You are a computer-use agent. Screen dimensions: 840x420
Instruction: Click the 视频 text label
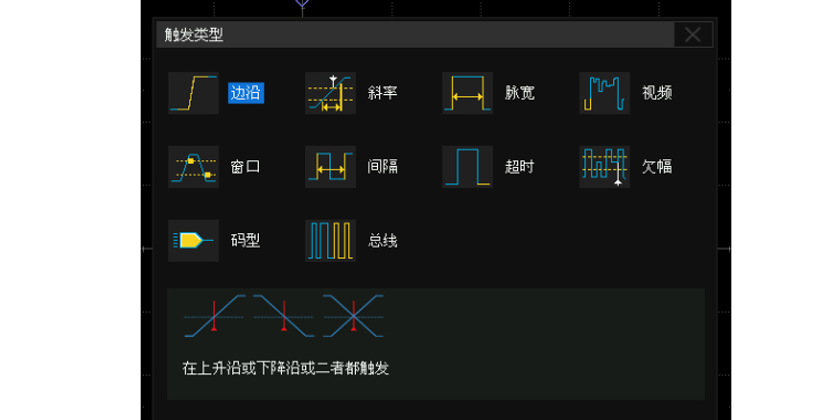point(657,93)
